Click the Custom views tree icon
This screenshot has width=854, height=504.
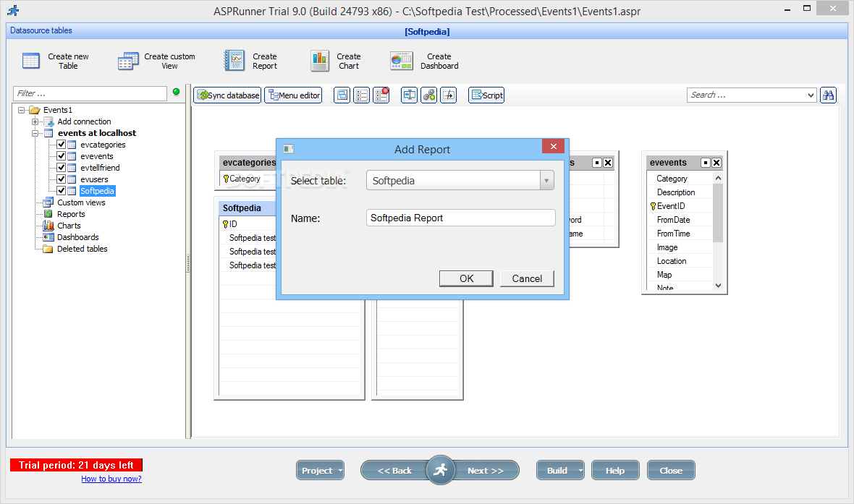48,202
